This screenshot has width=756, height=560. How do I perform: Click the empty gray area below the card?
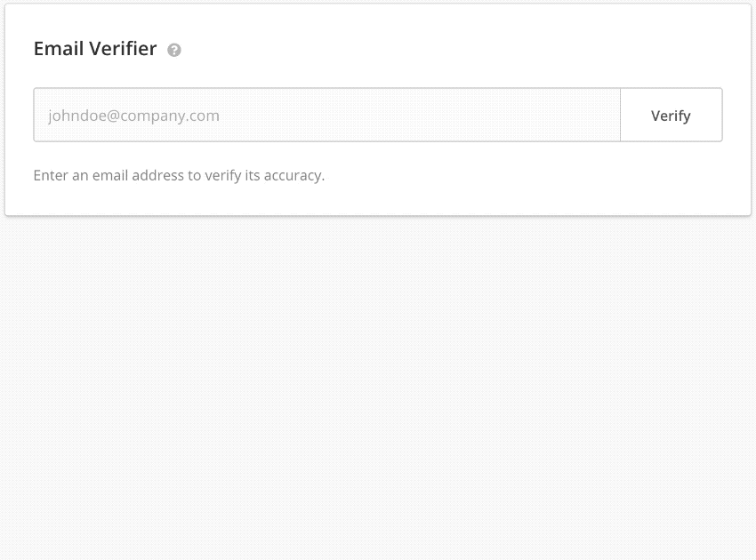tap(378, 386)
